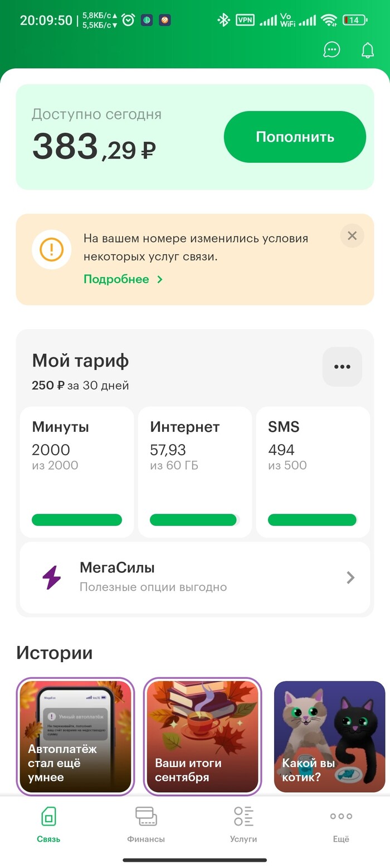Open Услуги list icon tab

[243, 824]
